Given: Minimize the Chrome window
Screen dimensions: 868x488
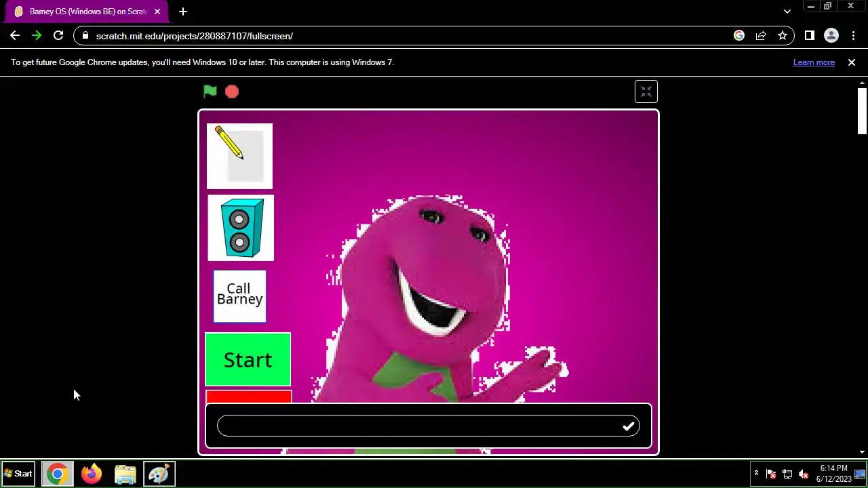Looking at the screenshot, I should point(810,6).
